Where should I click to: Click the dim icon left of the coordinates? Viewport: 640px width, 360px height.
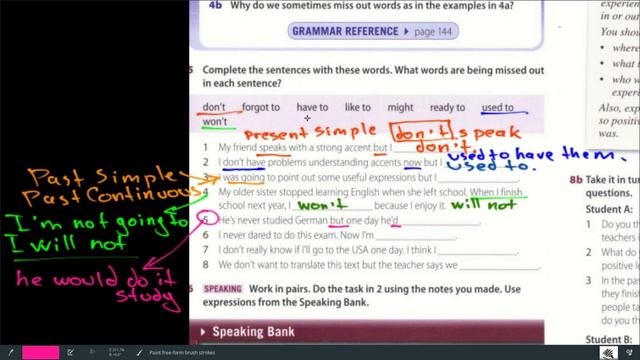click(x=92, y=351)
